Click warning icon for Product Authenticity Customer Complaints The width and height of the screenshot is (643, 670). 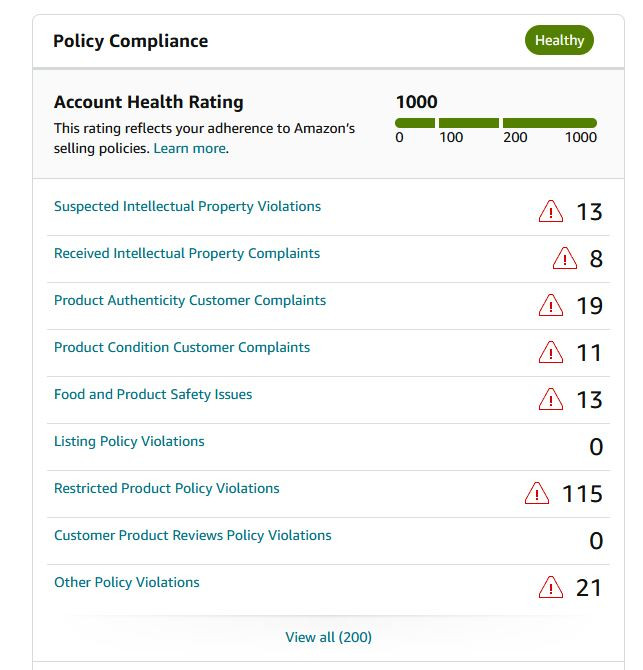(x=550, y=305)
